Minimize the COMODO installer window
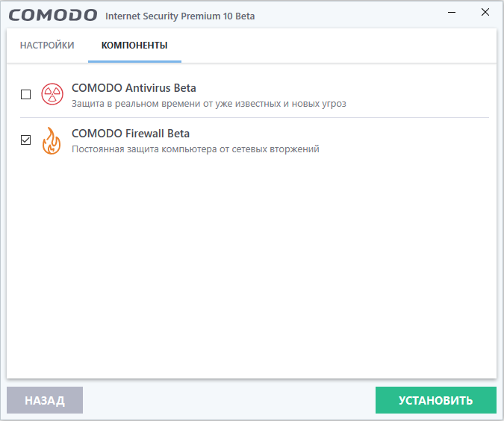This screenshot has height=421, width=504. click(x=454, y=13)
